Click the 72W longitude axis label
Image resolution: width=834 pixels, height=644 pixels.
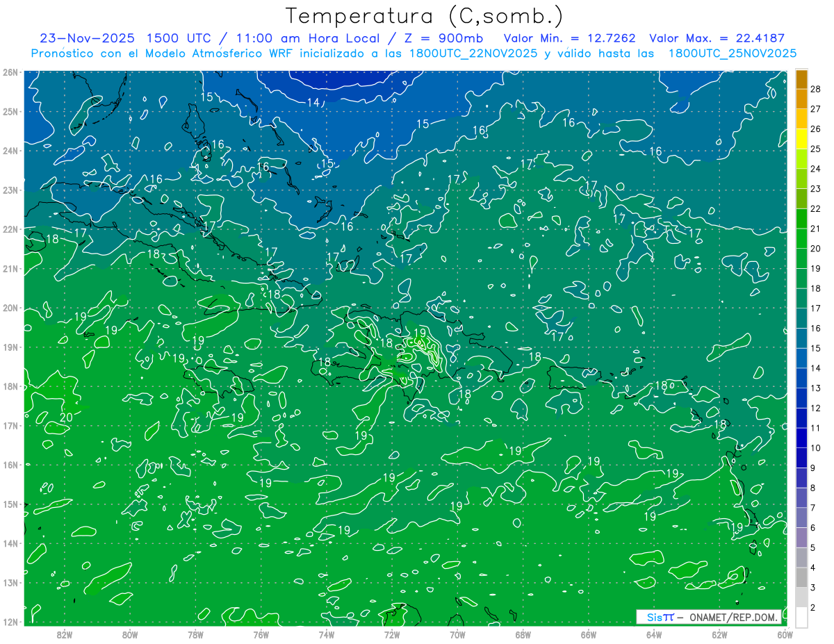click(392, 634)
